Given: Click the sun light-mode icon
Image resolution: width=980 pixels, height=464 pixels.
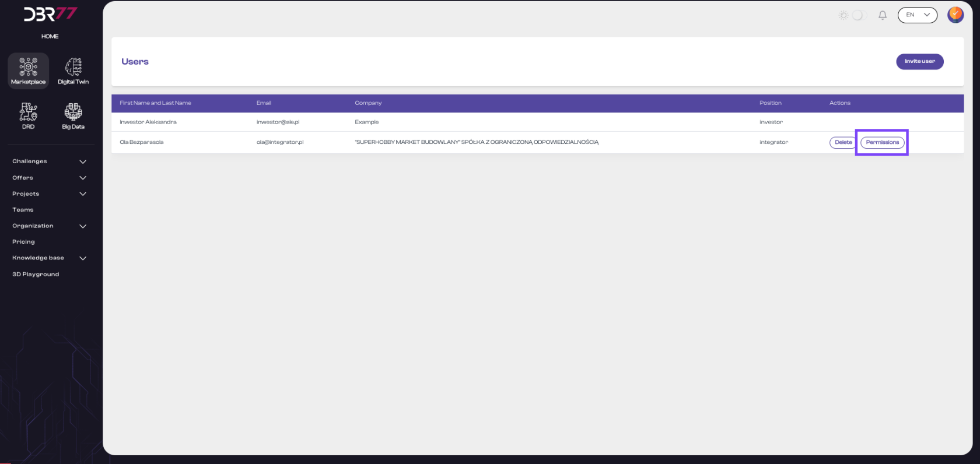Looking at the screenshot, I should pyautogui.click(x=843, y=15).
